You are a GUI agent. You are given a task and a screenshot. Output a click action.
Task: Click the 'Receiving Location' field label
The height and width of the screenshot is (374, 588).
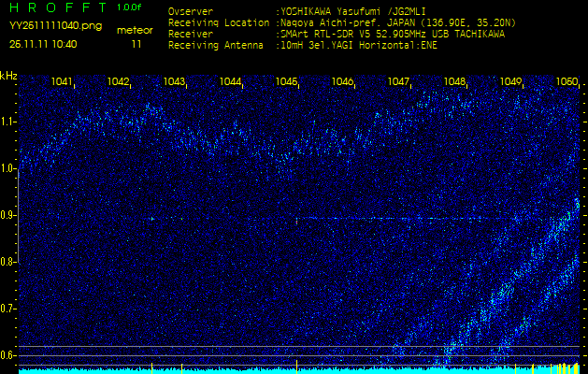pyautogui.click(x=219, y=22)
